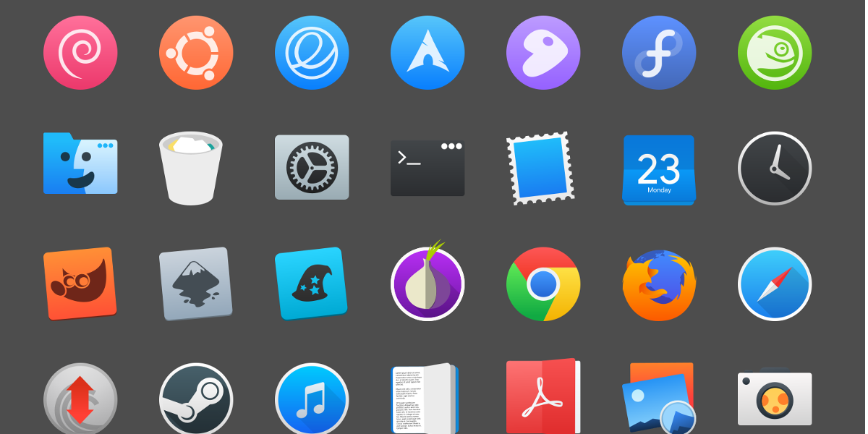The height and width of the screenshot is (434, 868).
Task: Launch the Firefox icon
Action: [659, 285]
